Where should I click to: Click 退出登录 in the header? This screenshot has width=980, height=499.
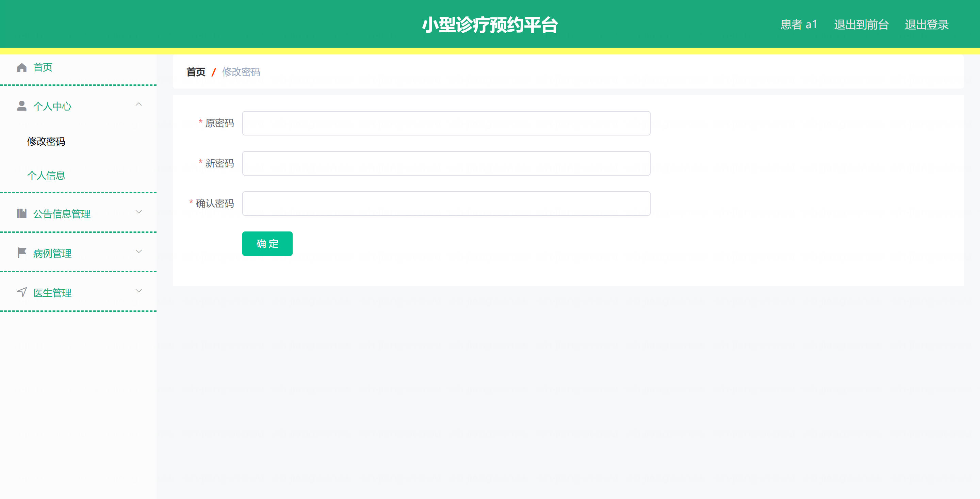click(x=927, y=25)
